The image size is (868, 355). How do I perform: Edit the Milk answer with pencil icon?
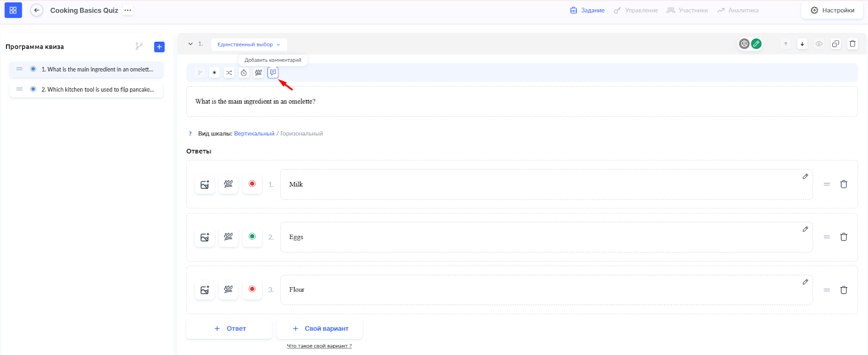pos(805,177)
